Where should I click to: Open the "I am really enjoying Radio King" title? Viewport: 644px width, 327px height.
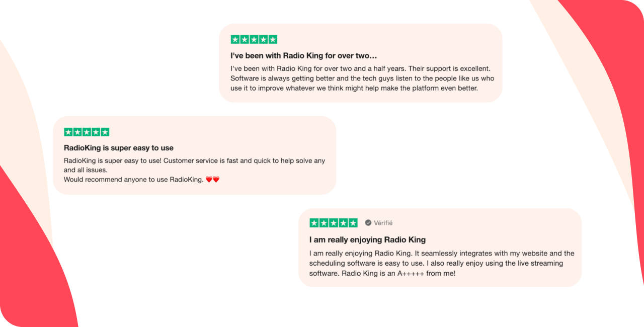tap(367, 239)
